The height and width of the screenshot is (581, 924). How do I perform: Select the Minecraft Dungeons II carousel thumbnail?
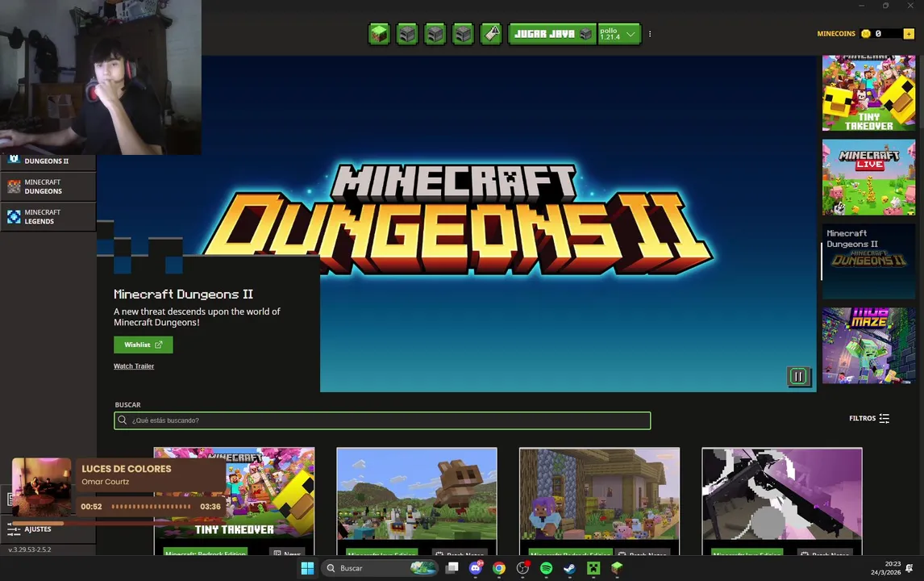(x=868, y=261)
